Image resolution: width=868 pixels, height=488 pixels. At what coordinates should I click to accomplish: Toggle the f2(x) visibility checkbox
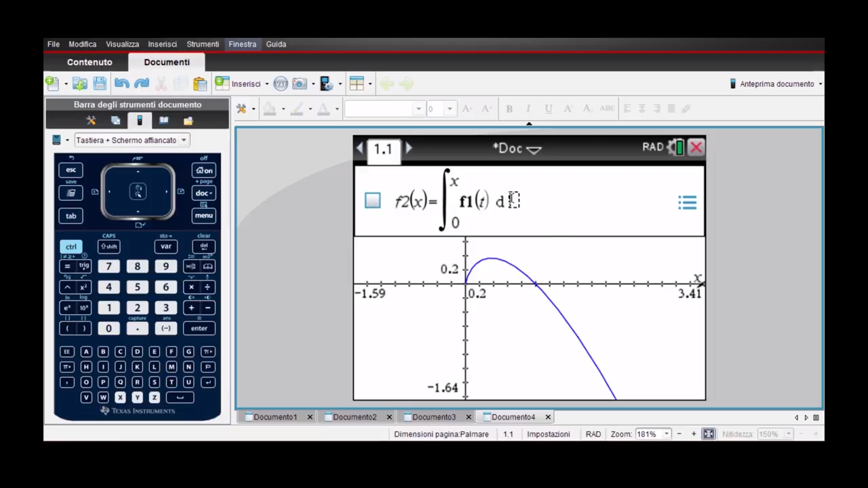pos(372,201)
